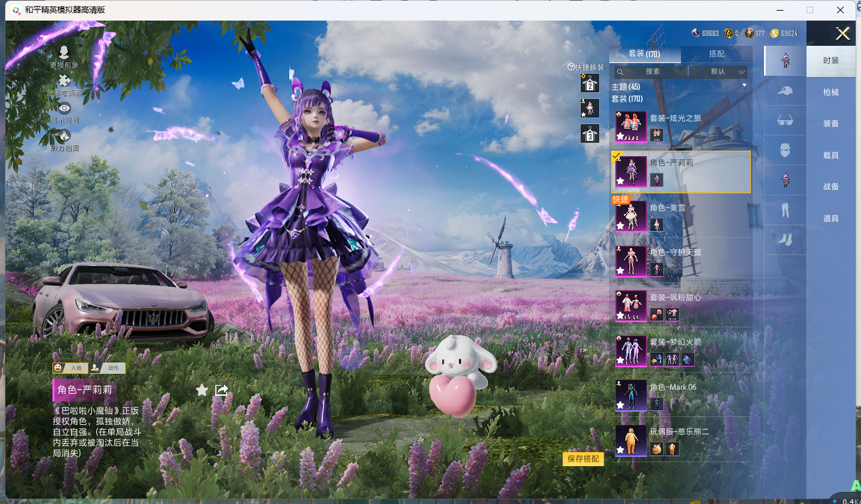Click the small item icon under 角色-美雪
The height and width of the screenshot is (504, 861).
[656, 224]
